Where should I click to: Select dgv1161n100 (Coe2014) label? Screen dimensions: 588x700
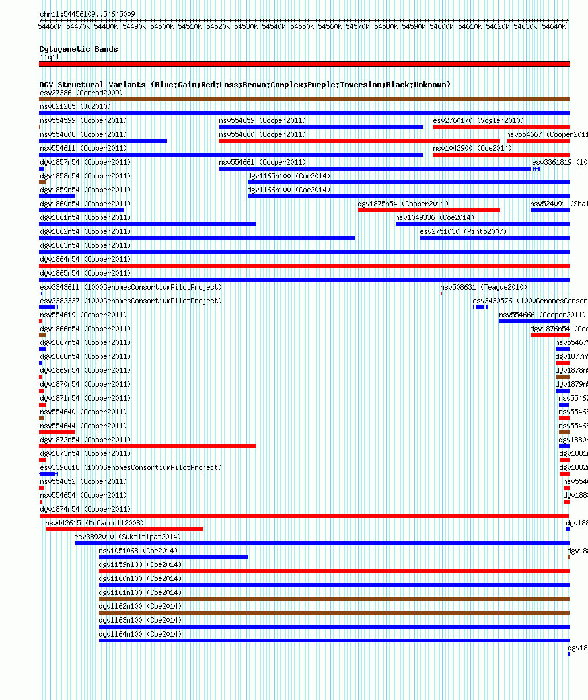[140, 592]
